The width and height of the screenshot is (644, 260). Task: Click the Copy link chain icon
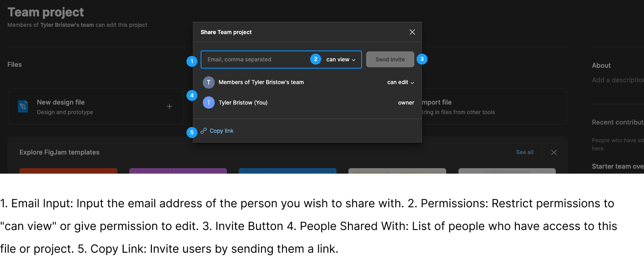click(x=204, y=131)
